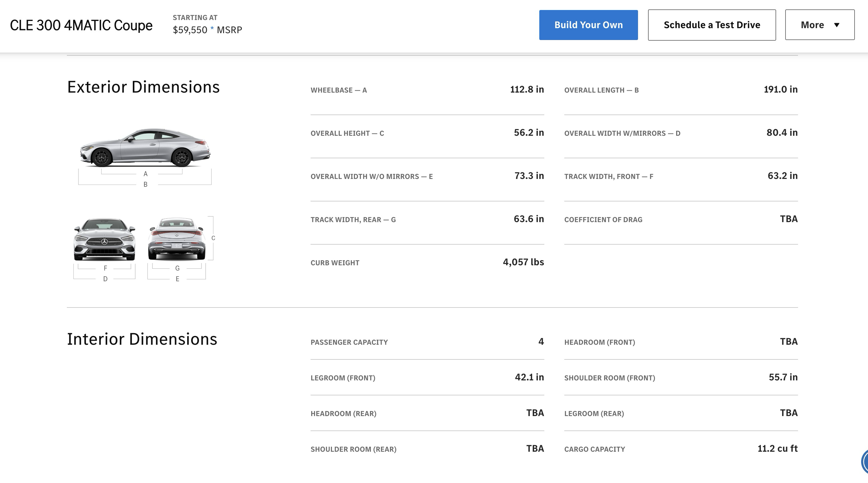Click the Overall Length value 191.0 in
The image size is (868, 483).
coord(781,89)
